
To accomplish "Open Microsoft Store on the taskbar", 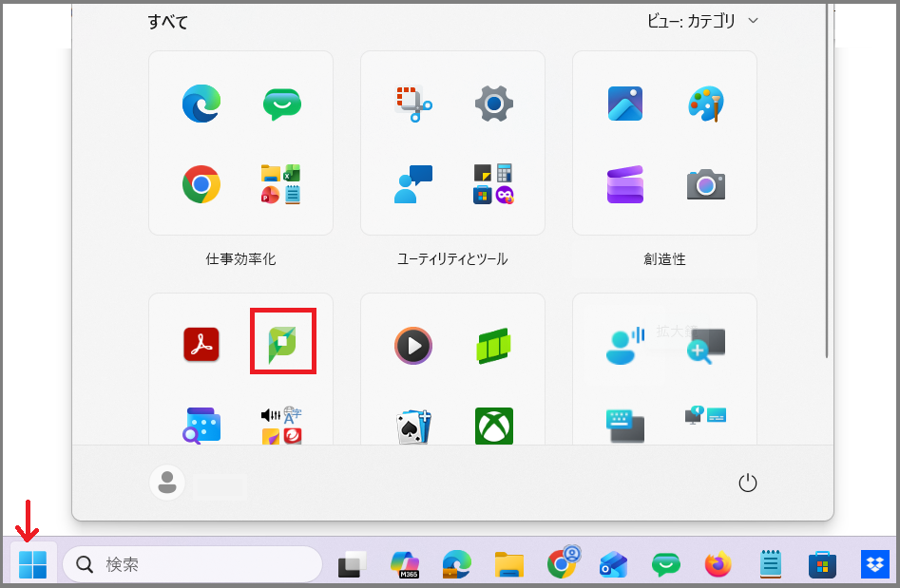I will pos(822,564).
